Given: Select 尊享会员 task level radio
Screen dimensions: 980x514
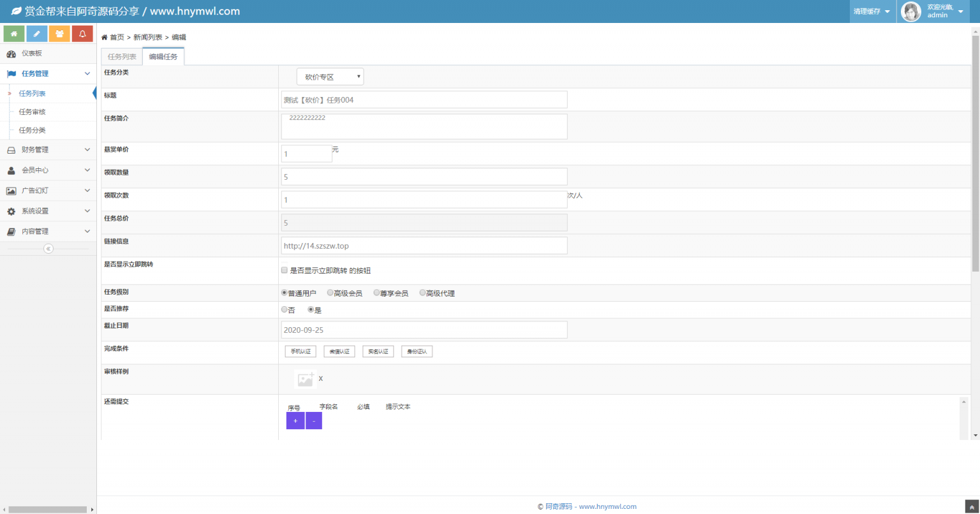Looking at the screenshot, I should tap(376, 293).
